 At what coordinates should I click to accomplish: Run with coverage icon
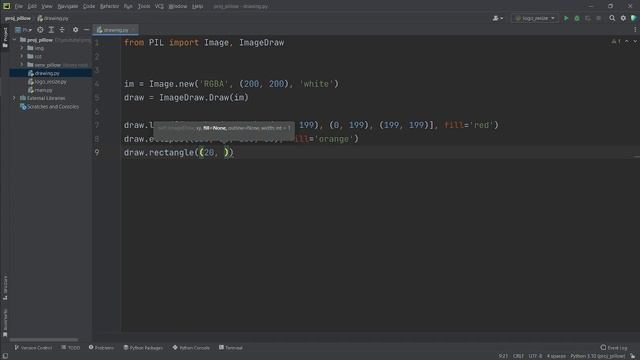click(588, 18)
